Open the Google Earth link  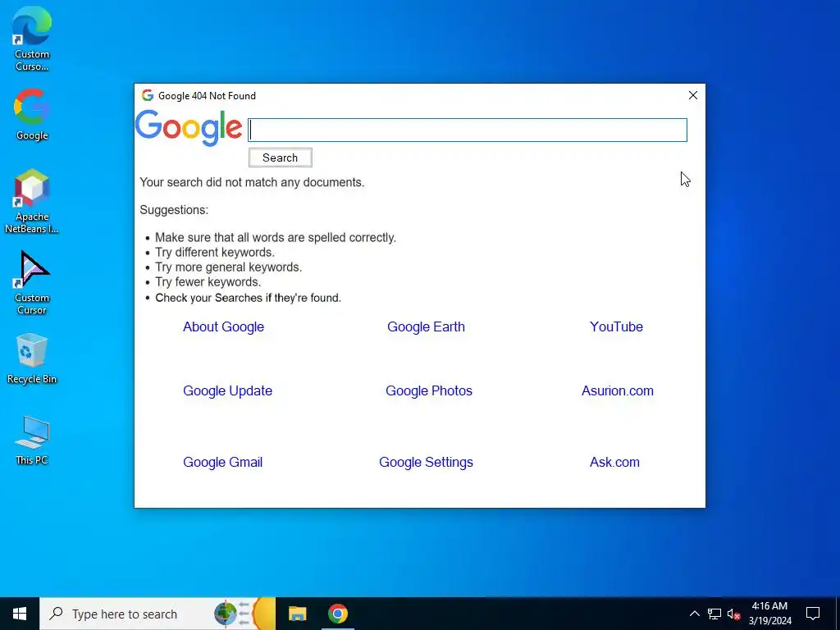pos(426,326)
